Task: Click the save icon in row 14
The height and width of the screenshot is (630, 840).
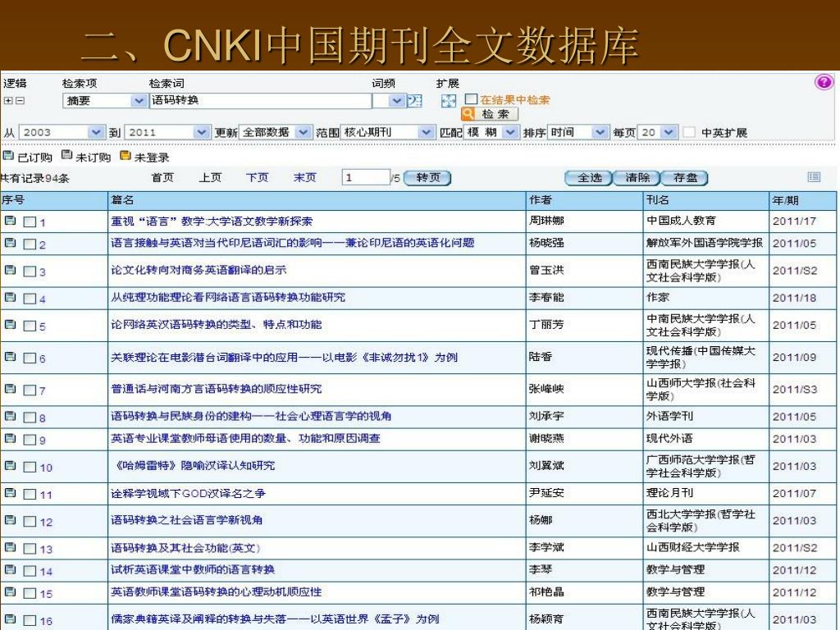Action: [10, 569]
